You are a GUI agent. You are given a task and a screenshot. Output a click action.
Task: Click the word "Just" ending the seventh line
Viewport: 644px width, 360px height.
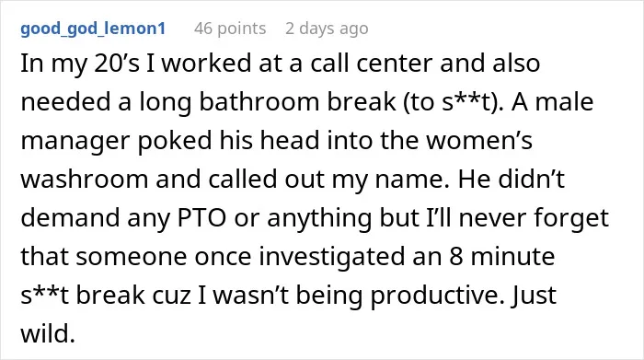coord(534,296)
